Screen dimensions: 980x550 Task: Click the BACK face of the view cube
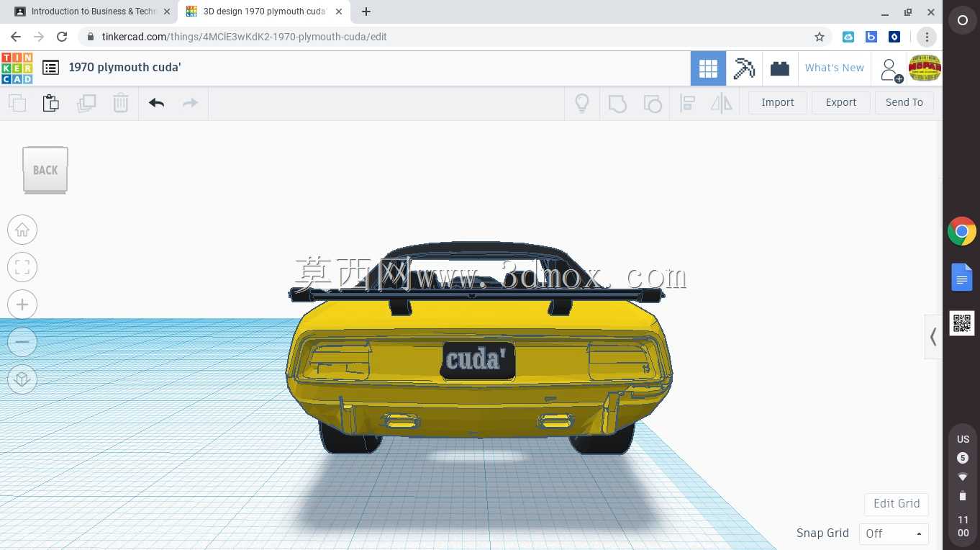(45, 170)
